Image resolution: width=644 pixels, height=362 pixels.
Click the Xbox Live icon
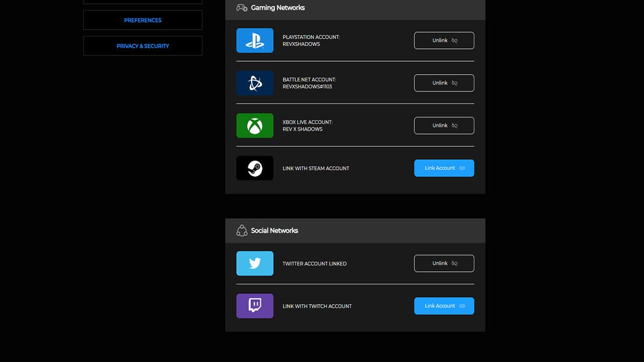[254, 125]
